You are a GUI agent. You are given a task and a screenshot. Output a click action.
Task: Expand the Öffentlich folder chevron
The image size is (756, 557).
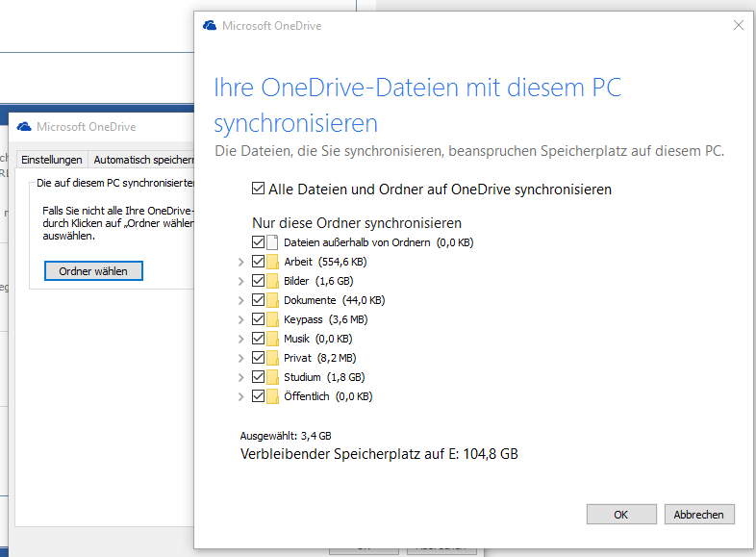241,397
